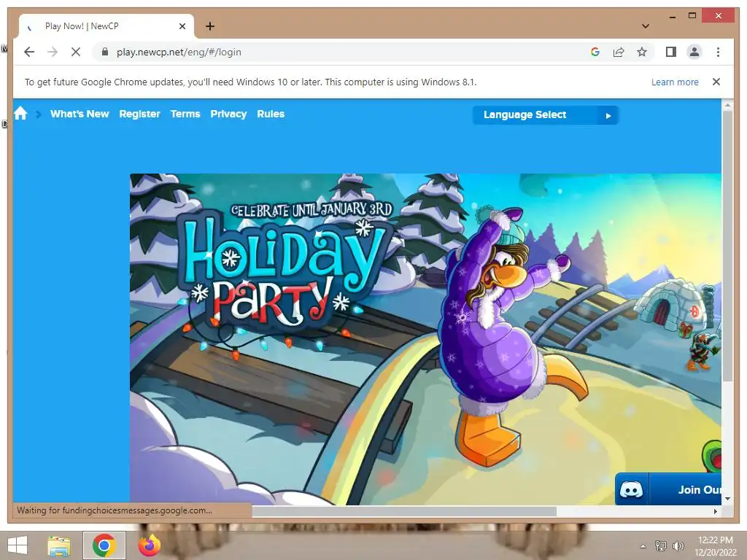
Task: Click the browser forward arrow
Action: pyautogui.click(x=53, y=52)
